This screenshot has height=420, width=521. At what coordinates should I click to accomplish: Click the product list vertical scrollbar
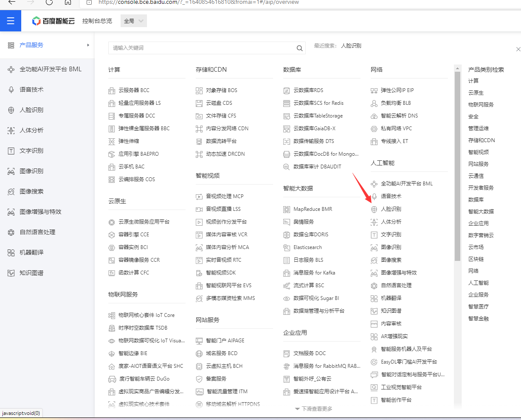click(457, 165)
